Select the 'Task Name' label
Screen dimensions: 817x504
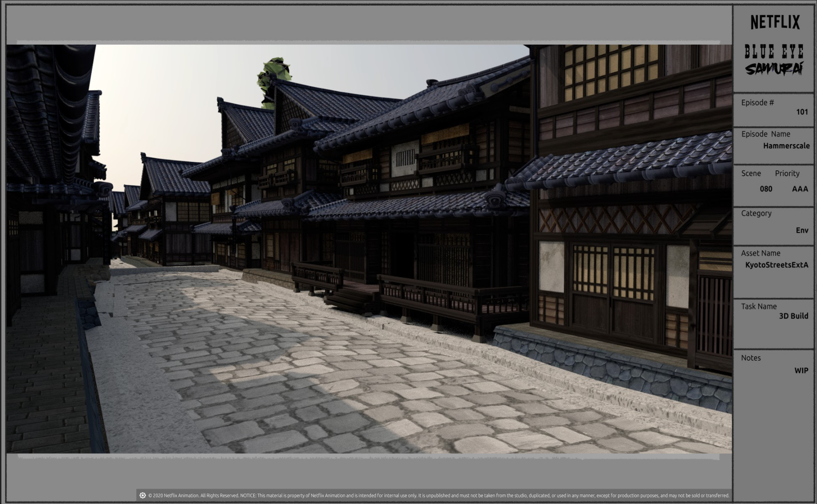(759, 306)
